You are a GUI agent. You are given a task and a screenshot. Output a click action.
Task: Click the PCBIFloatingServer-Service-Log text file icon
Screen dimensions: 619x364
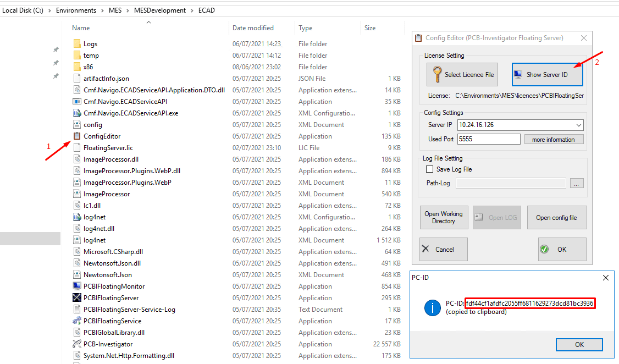(77, 309)
